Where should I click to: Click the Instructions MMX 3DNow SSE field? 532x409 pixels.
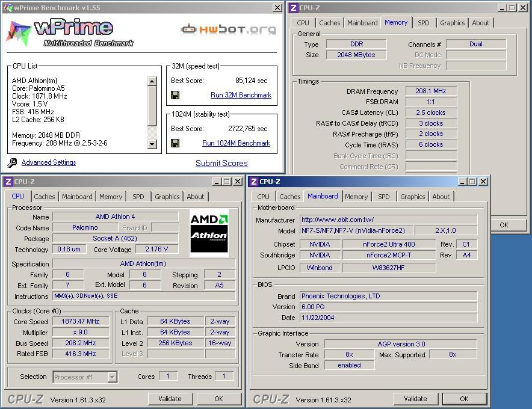144,296
